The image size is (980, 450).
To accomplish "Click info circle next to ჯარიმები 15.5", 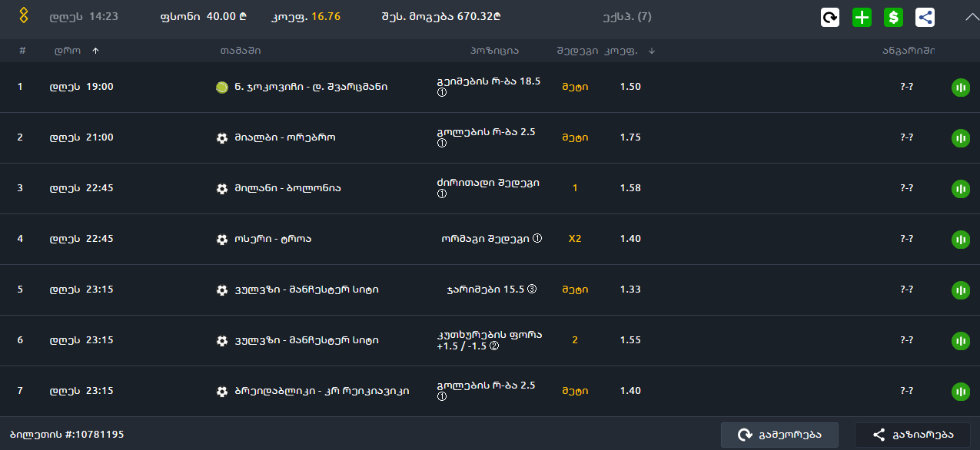I will (531, 290).
